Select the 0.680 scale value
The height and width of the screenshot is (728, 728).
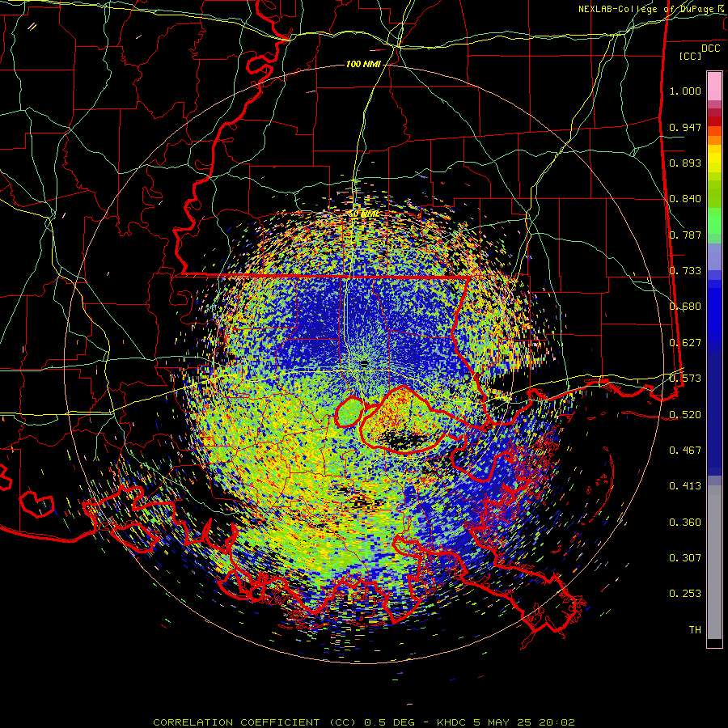point(685,307)
